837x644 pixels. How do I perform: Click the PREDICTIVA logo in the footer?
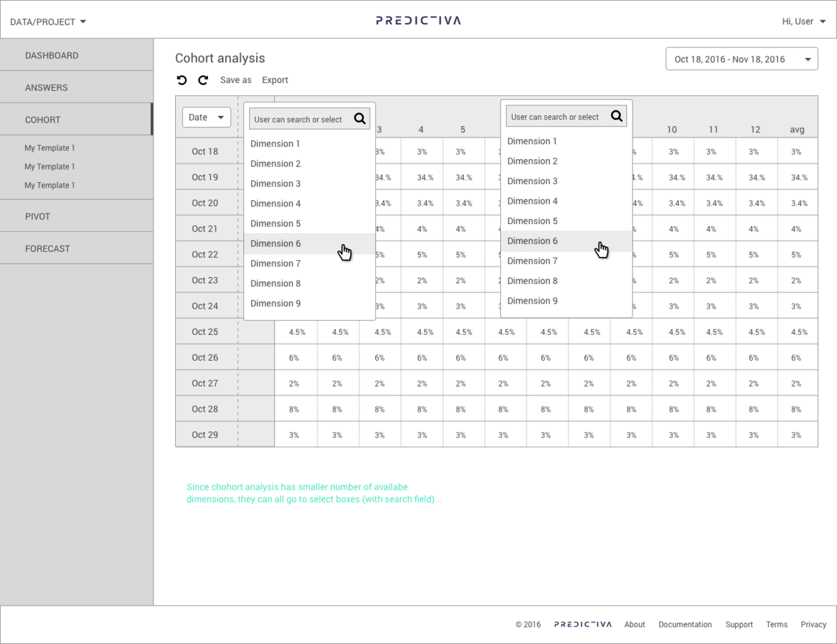tap(583, 624)
